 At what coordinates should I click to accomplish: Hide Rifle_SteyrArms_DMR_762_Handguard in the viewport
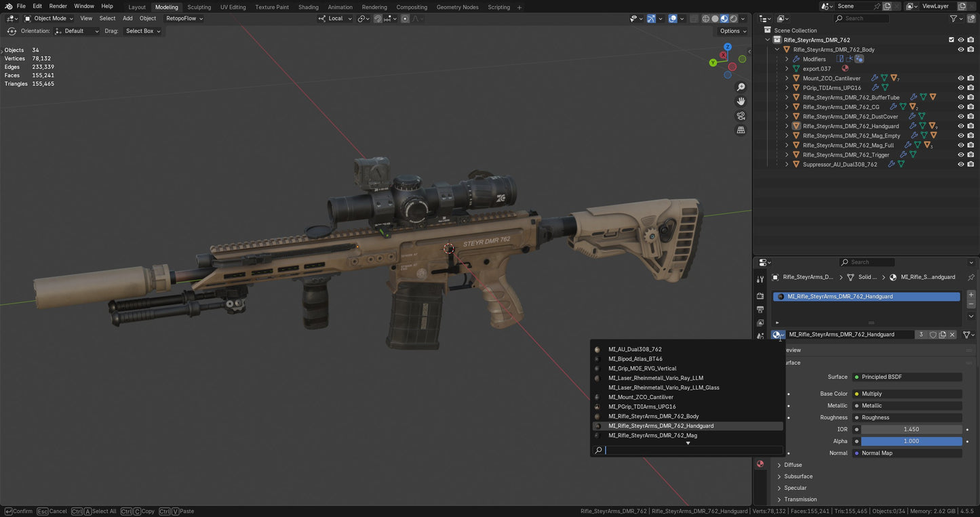960,125
